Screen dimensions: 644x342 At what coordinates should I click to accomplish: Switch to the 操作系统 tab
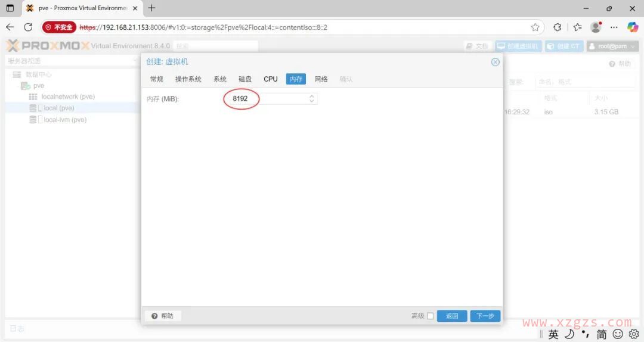tap(188, 79)
